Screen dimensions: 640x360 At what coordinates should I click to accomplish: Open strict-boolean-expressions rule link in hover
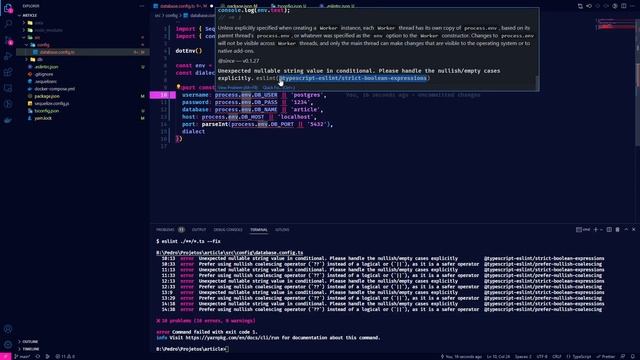[x=353, y=78]
